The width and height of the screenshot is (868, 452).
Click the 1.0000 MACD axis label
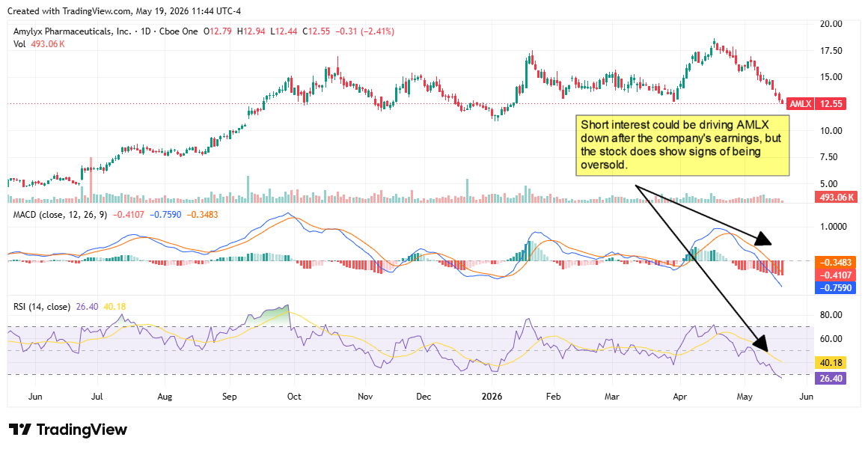point(833,227)
